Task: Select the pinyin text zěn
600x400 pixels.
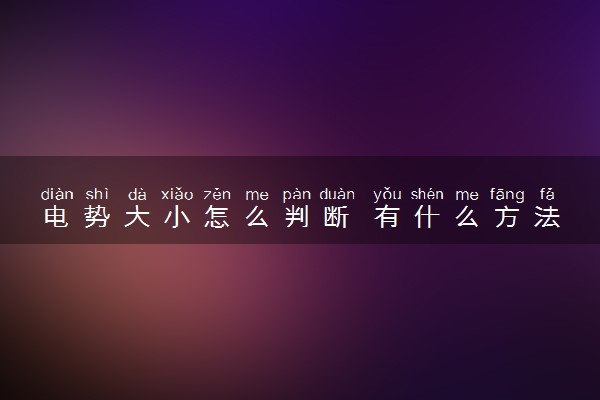Action: coord(217,194)
